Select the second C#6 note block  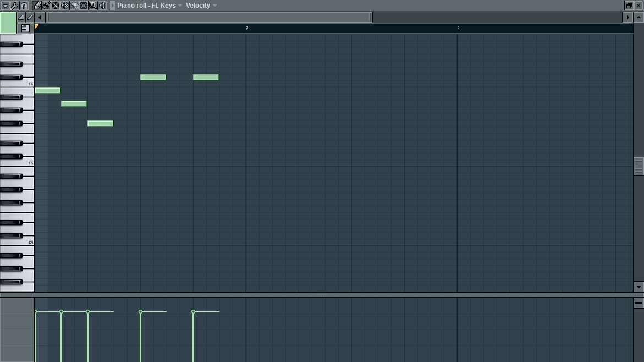click(x=206, y=77)
